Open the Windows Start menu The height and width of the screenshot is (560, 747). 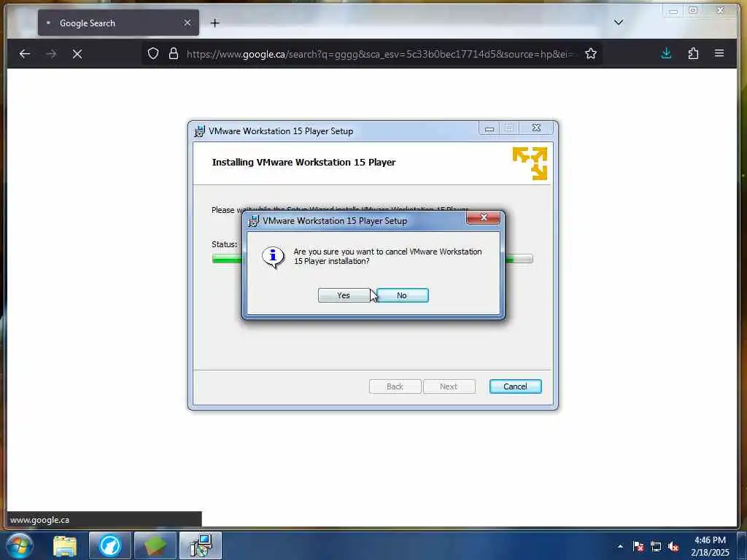(x=20, y=545)
